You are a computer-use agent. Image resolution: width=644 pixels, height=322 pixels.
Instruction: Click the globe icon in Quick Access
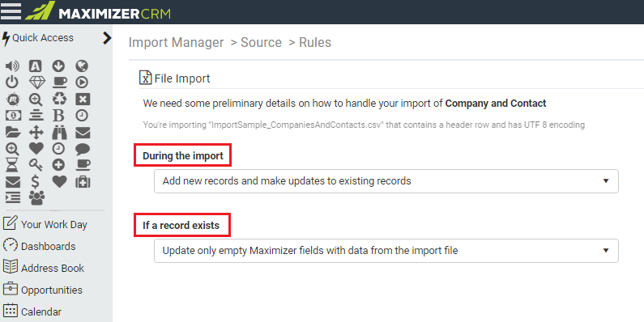[x=82, y=66]
